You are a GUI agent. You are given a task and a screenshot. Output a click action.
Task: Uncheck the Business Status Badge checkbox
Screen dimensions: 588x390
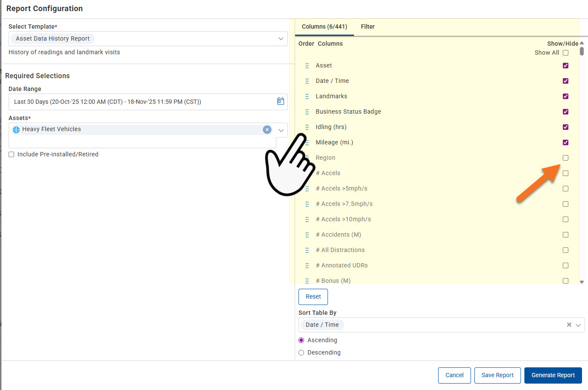(565, 112)
